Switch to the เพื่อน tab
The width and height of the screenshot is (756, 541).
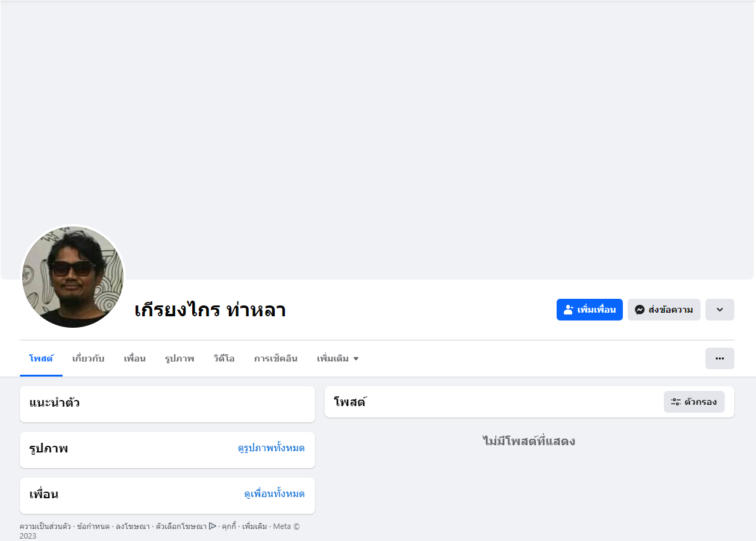135,358
